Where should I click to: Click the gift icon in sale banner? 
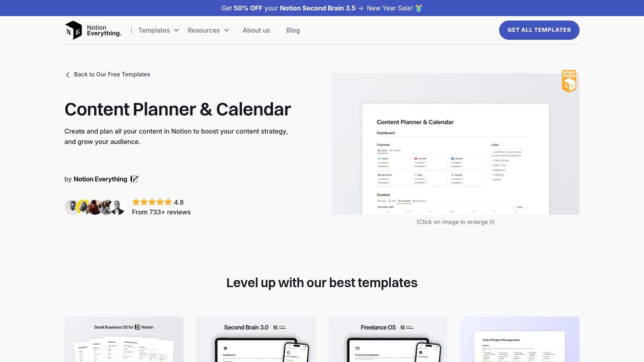point(419,8)
